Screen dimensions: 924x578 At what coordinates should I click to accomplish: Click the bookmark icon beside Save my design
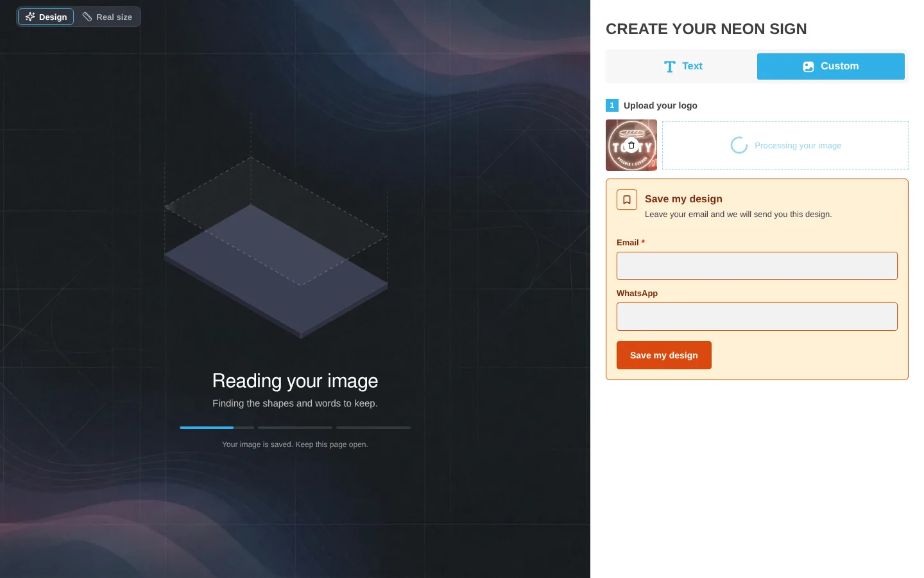click(627, 200)
